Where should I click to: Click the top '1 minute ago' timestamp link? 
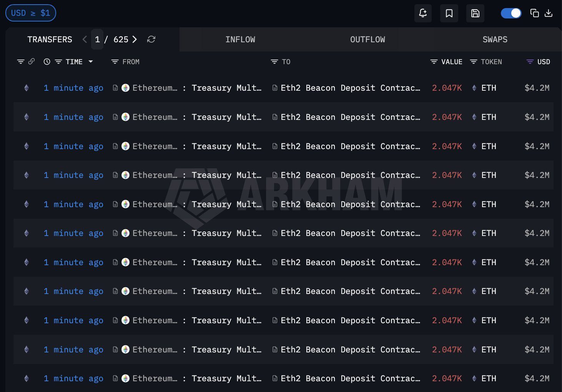pyautogui.click(x=73, y=88)
